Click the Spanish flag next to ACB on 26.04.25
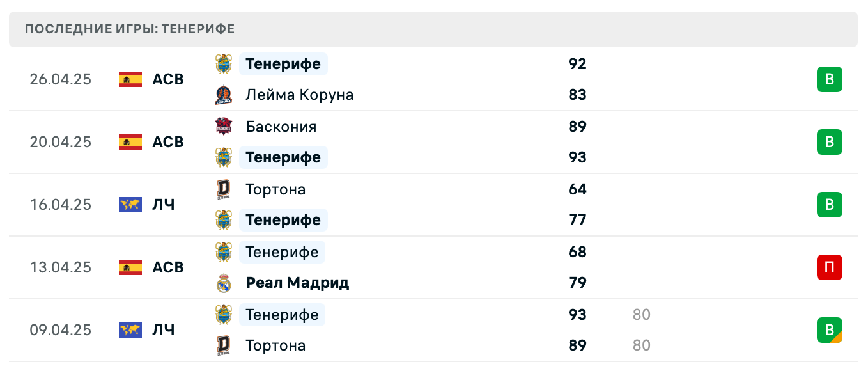Viewport: 868px width, 371px height. tap(129, 79)
